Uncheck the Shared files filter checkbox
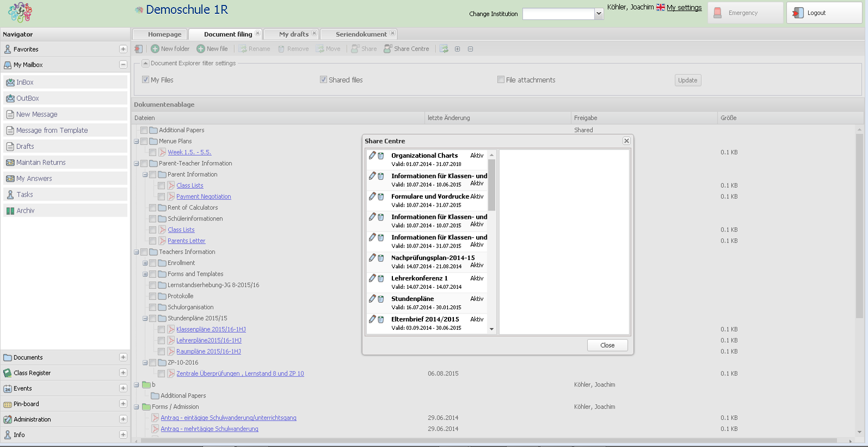This screenshot has width=868, height=447. (x=324, y=80)
